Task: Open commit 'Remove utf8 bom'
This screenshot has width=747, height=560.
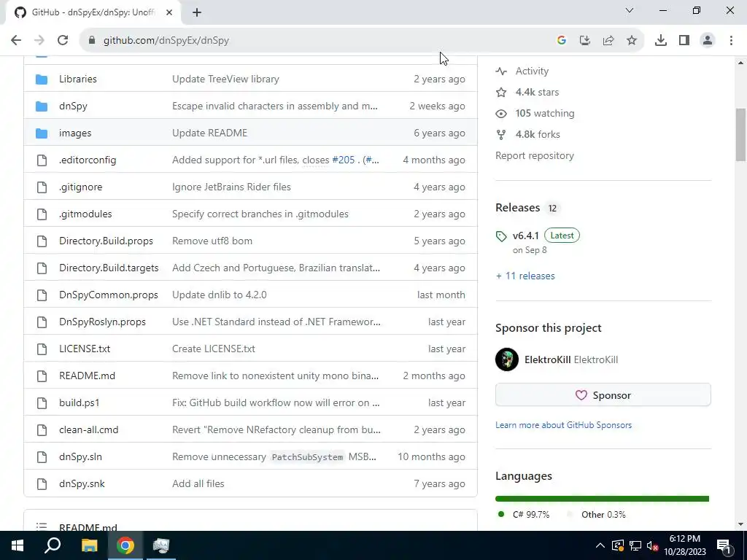Action: point(212,241)
